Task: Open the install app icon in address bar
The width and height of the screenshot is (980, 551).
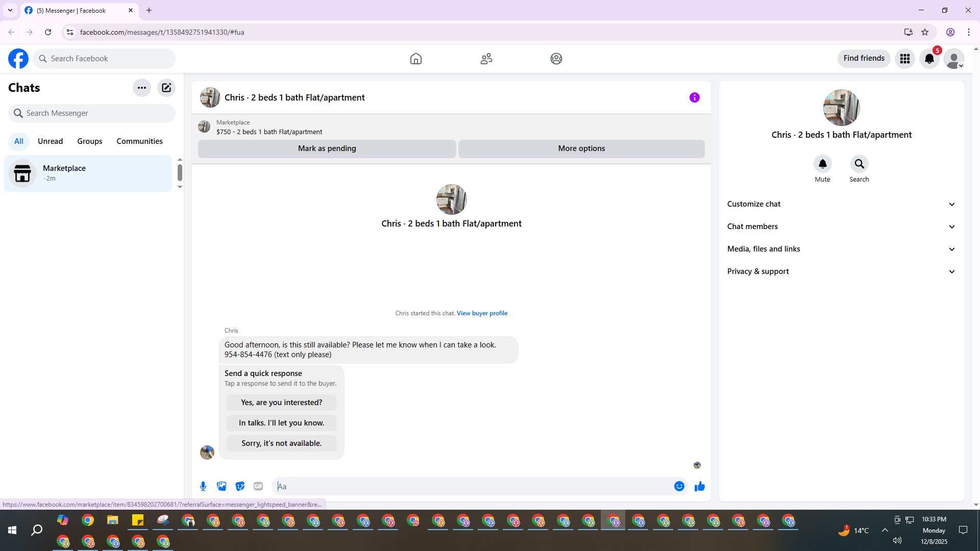Action: click(909, 32)
